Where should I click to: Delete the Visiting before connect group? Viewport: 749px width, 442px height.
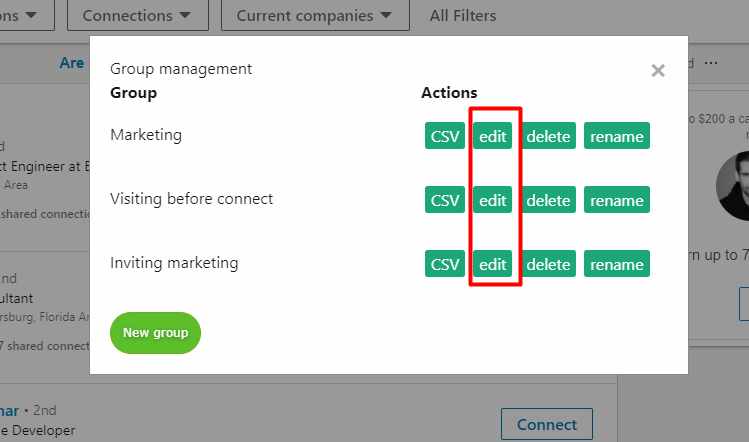[548, 200]
